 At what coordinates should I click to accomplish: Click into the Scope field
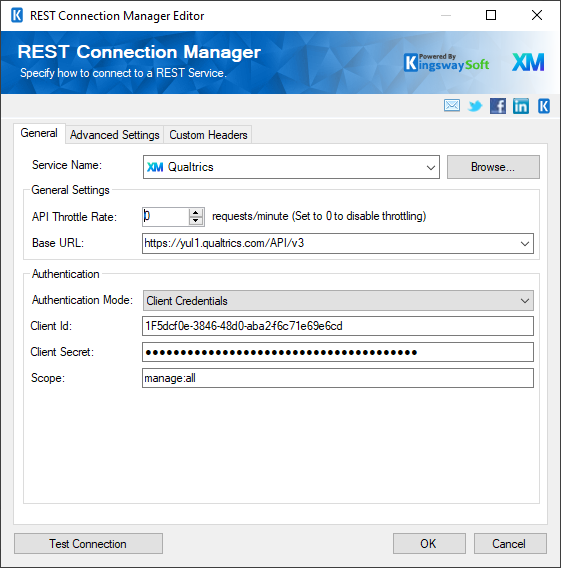tap(338, 378)
